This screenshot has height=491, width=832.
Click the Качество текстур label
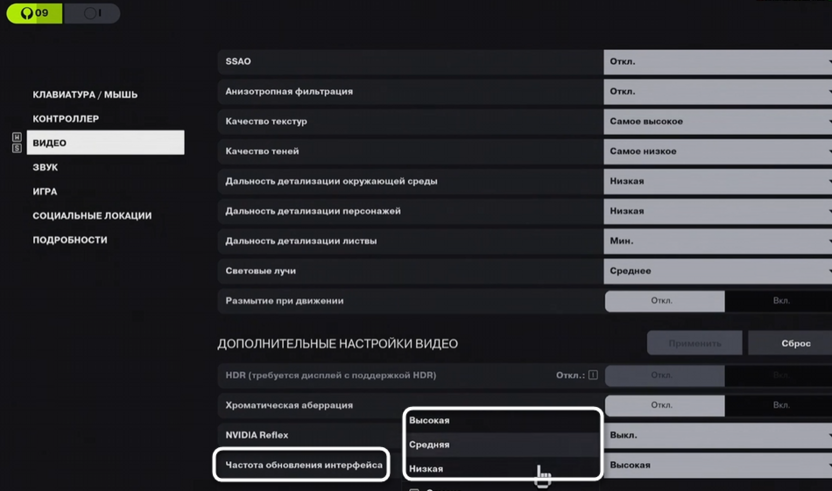(266, 122)
